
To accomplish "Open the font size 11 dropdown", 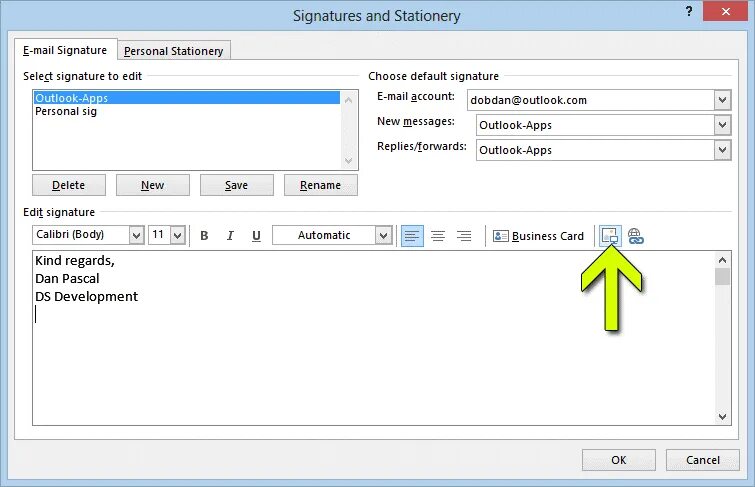I will (x=178, y=236).
